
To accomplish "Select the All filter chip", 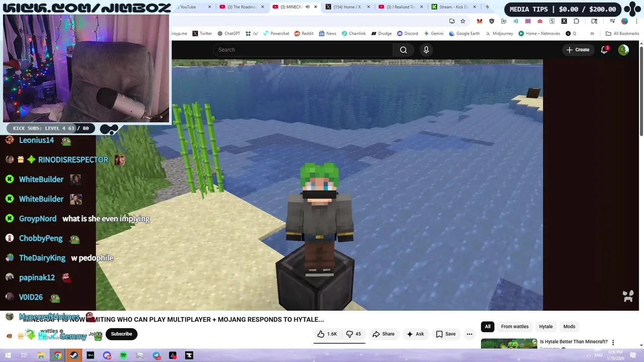I will coord(488,327).
